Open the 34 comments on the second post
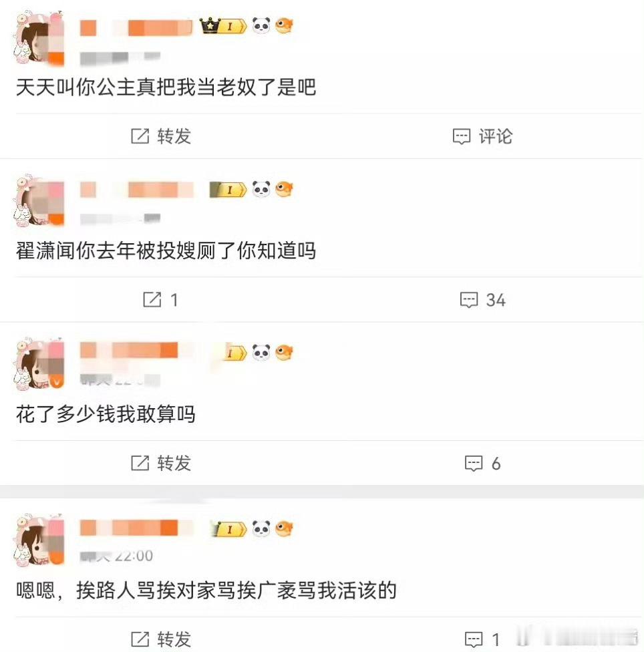The width and height of the screenshot is (644, 652). pyautogui.click(x=482, y=300)
